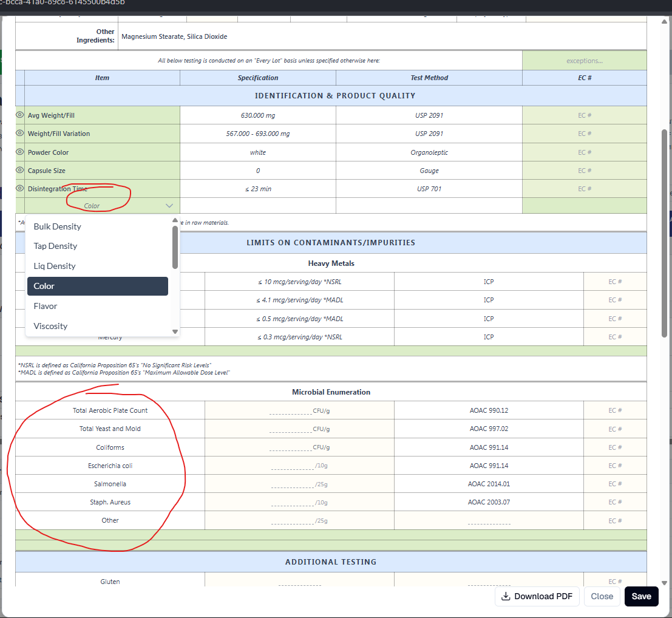
Task: Click the AOAC 990.12 test method
Action: (x=489, y=410)
